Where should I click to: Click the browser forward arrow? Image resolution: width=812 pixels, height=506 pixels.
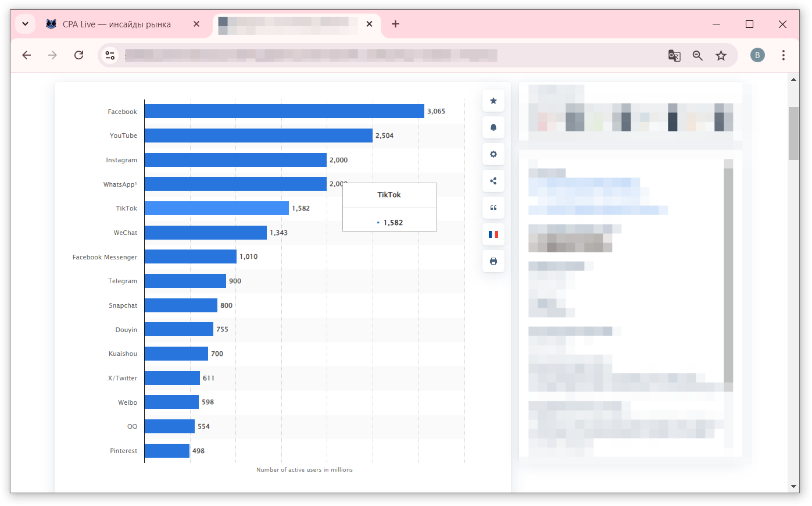53,55
